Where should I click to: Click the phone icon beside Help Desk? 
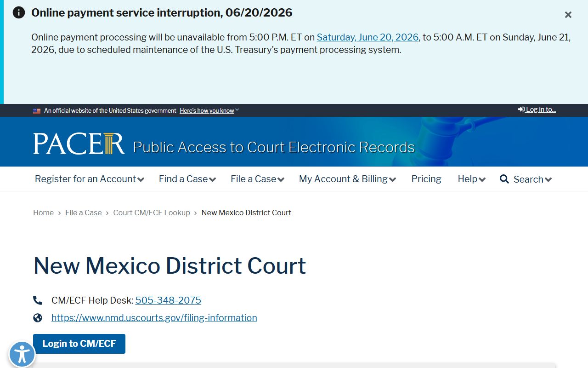(x=38, y=300)
